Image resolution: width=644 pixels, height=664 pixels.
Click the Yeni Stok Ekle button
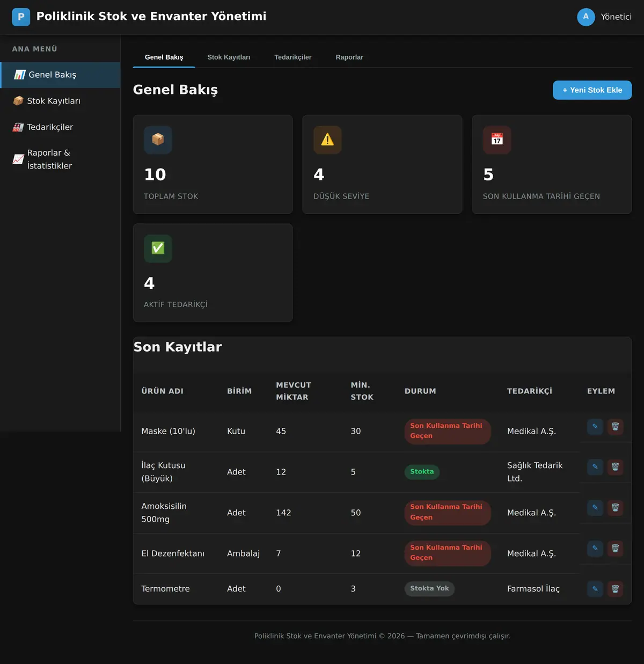tap(592, 90)
